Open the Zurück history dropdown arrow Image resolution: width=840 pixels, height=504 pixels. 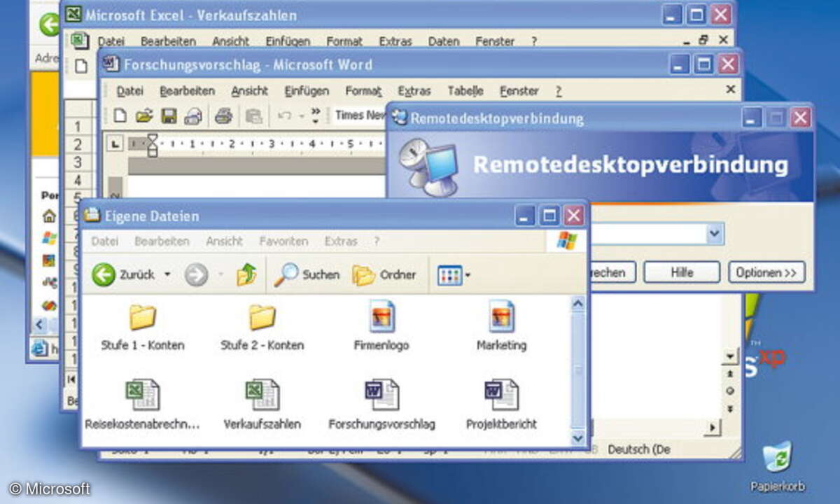point(167,275)
